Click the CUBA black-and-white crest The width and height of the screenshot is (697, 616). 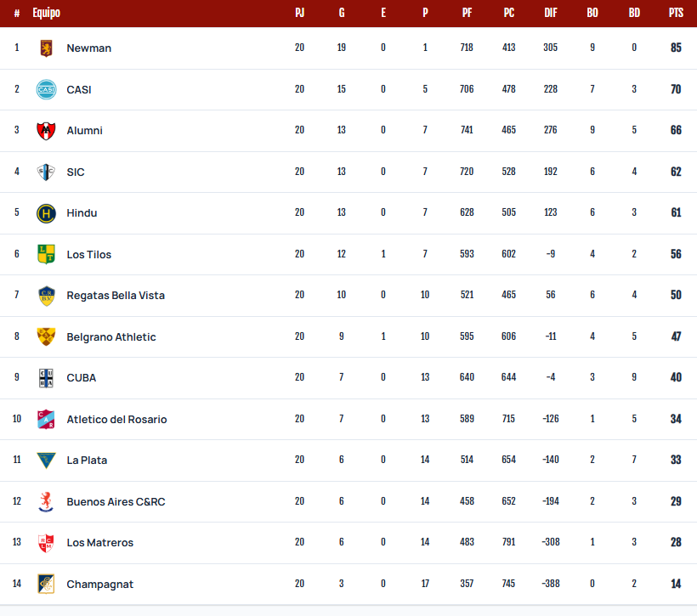46,378
